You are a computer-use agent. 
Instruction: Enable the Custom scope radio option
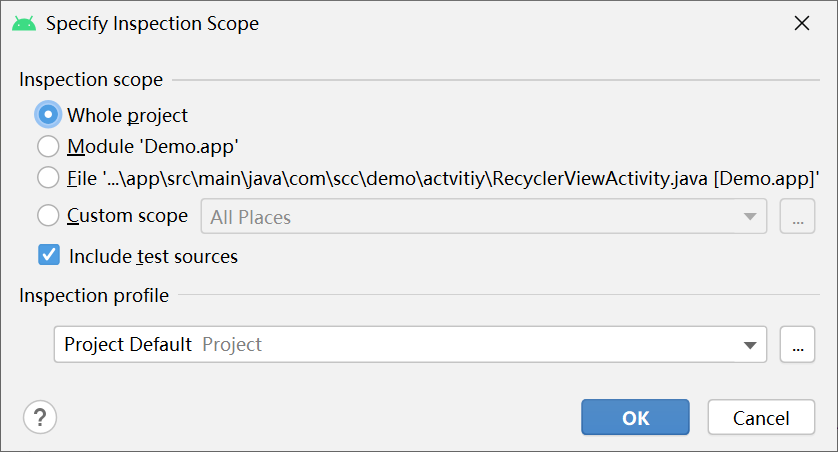tap(48, 215)
